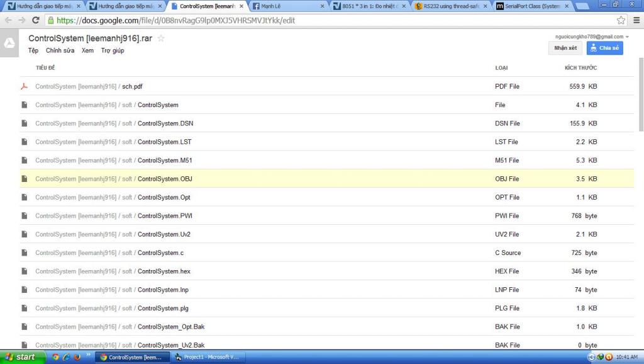Viewport: 644px width, 364px height.
Task: Click the ControlSystem [leem... taskbar button
Action: 133,357
